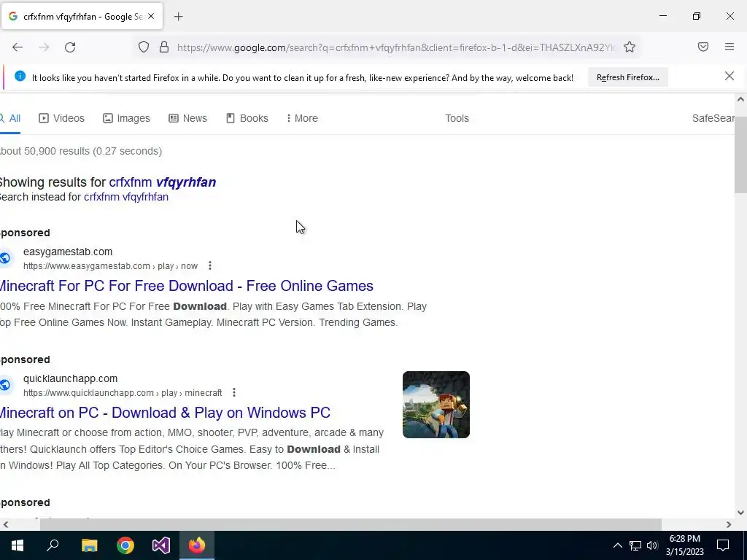747x560 pixels.
Task: Click the horizontal scrollbar right arrow
Action: pyautogui.click(x=729, y=524)
